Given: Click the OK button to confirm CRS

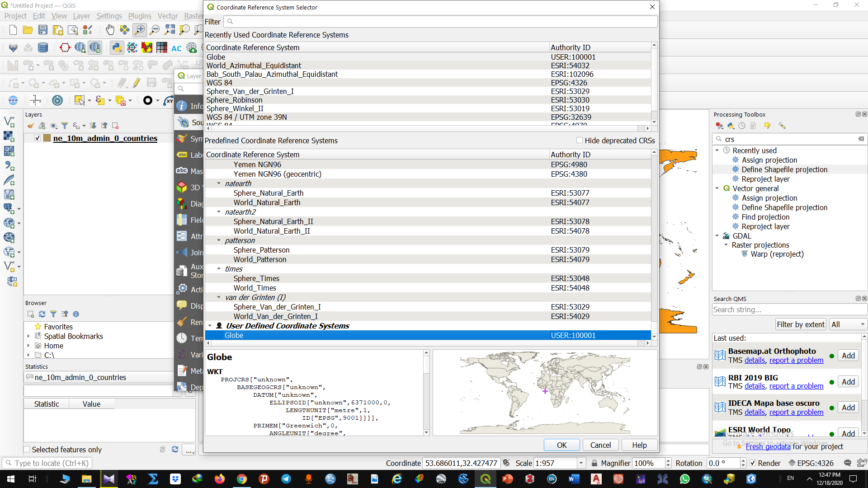Looking at the screenshot, I should 561,445.
